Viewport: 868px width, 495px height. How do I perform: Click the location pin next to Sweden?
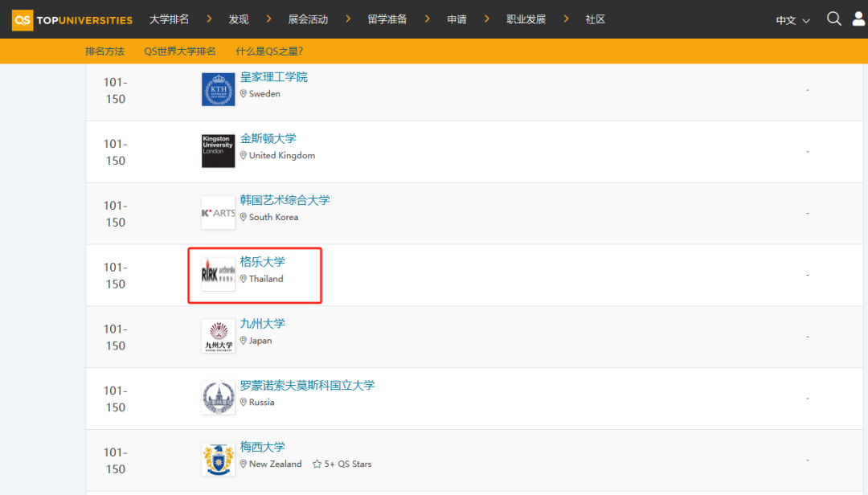[243, 94]
